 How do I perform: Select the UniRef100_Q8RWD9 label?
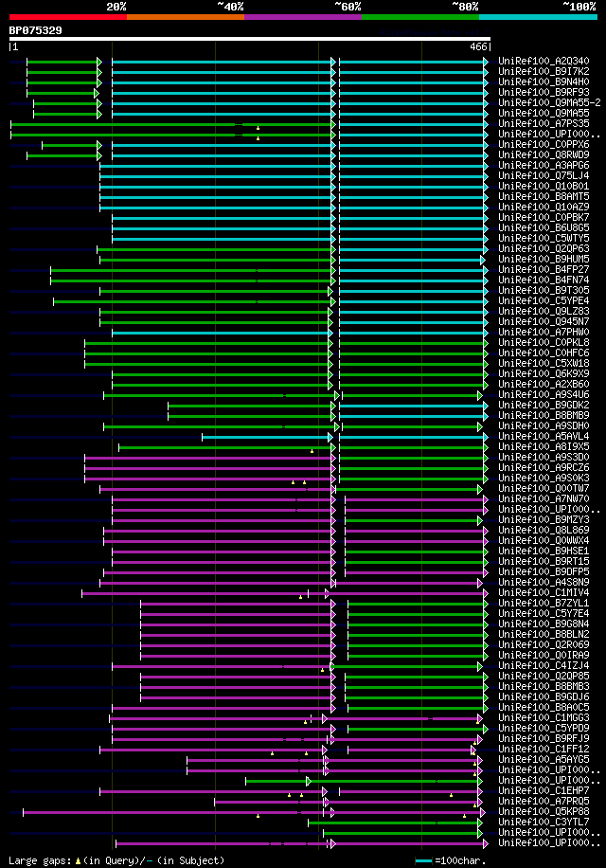(544, 155)
